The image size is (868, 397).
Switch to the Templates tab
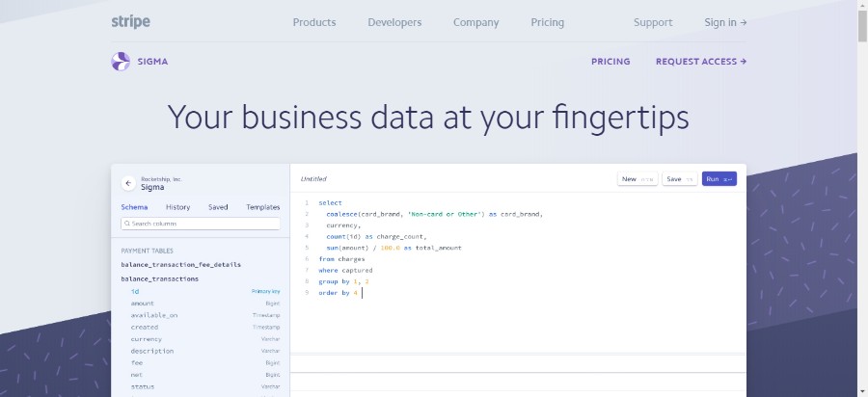(x=262, y=207)
